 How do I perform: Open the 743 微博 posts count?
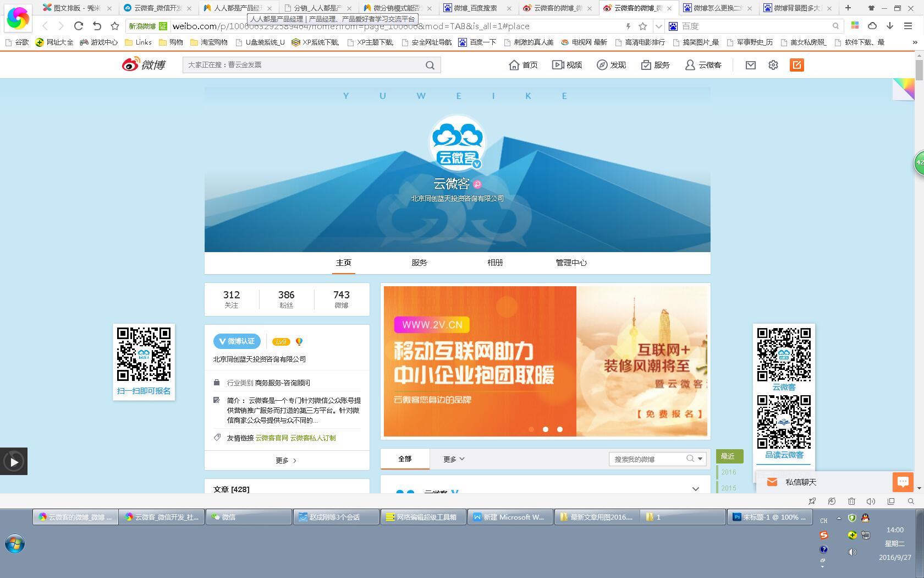tap(341, 299)
